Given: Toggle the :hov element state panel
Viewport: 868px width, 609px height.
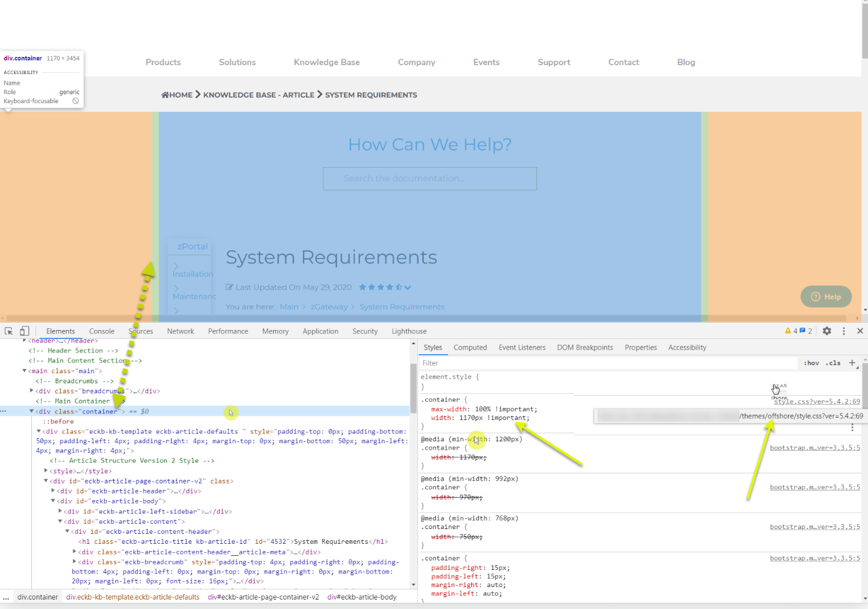Looking at the screenshot, I should (x=811, y=363).
